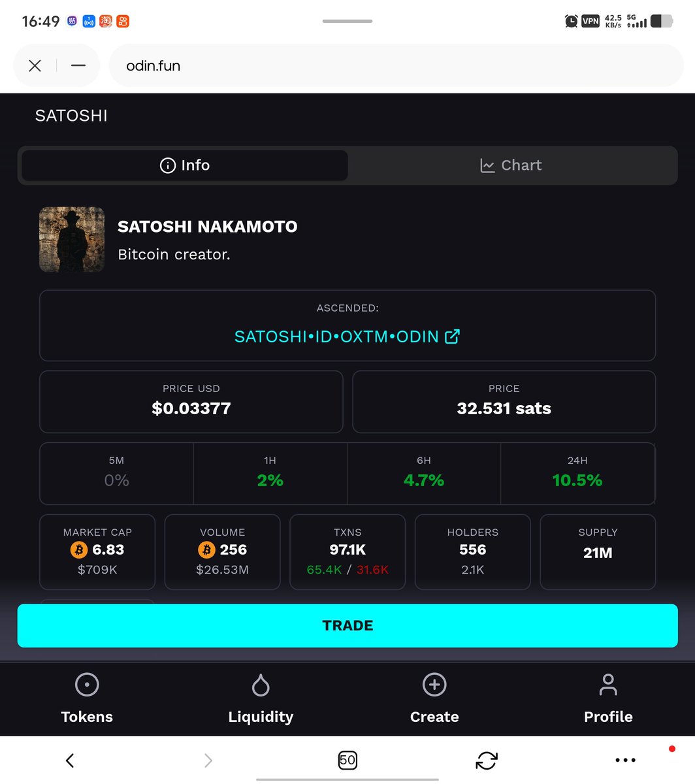Select the 5M 0% change cell
This screenshot has height=784, width=695.
pyautogui.click(x=117, y=474)
